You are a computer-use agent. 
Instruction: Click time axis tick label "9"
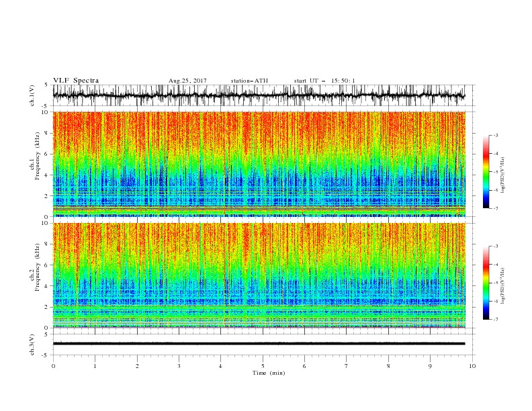tap(430, 366)
